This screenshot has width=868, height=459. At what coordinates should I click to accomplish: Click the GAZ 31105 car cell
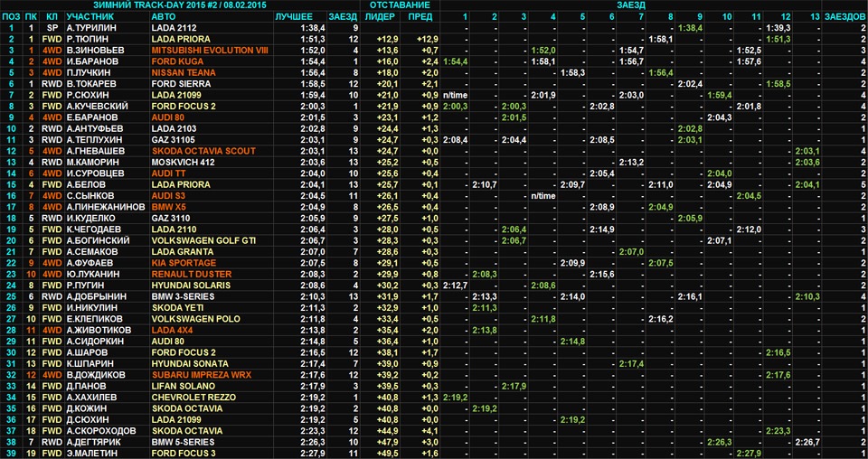coord(174,140)
